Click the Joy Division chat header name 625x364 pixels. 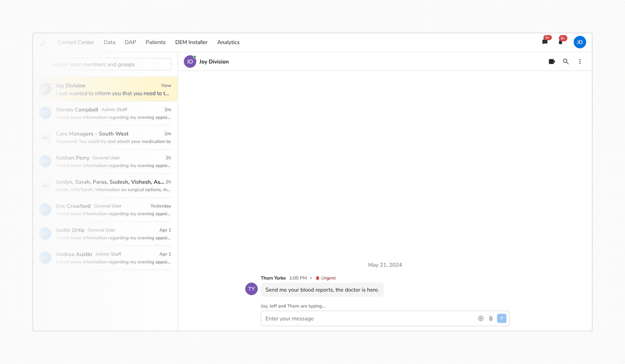click(x=214, y=62)
